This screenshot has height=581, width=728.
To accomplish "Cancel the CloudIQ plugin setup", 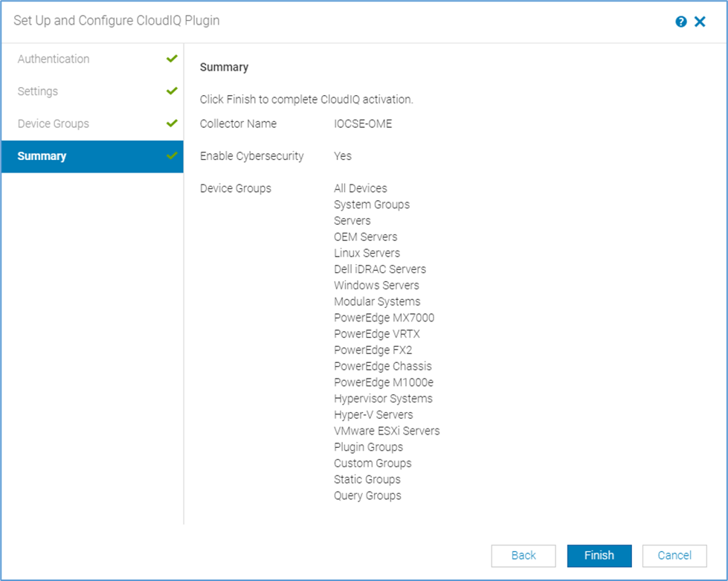I will [x=674, y=556].
